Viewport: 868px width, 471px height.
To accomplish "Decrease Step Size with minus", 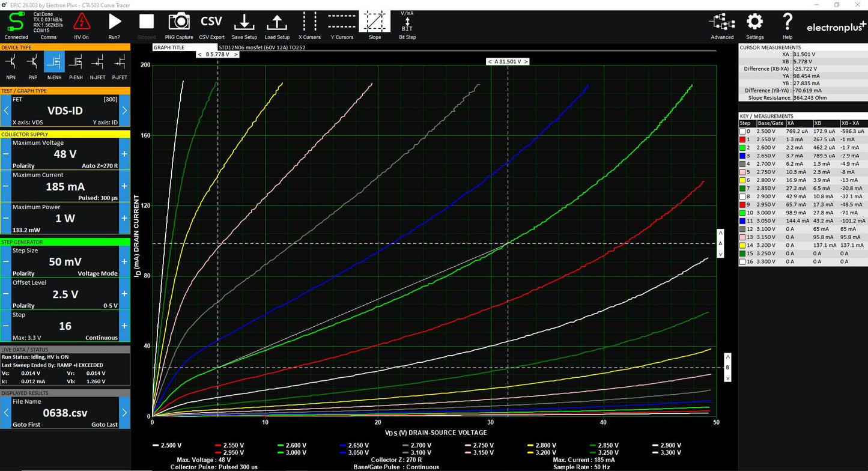I will tap(5, 262).
